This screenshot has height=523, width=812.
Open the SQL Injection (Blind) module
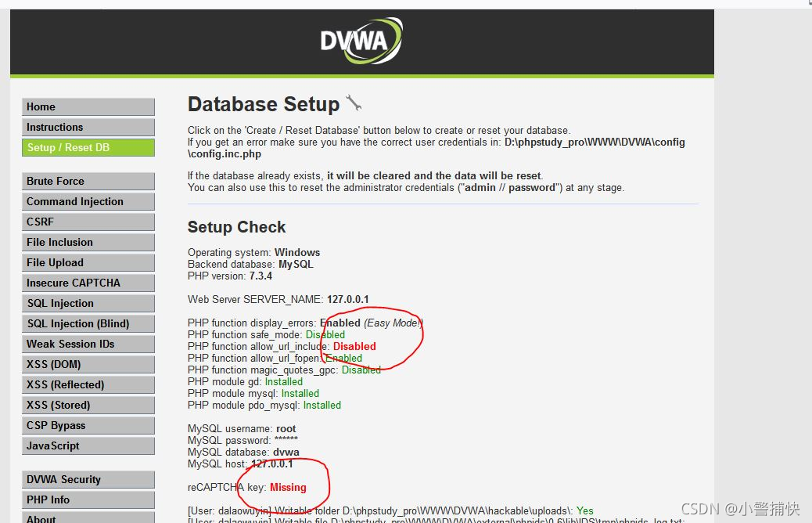point(88,323)
